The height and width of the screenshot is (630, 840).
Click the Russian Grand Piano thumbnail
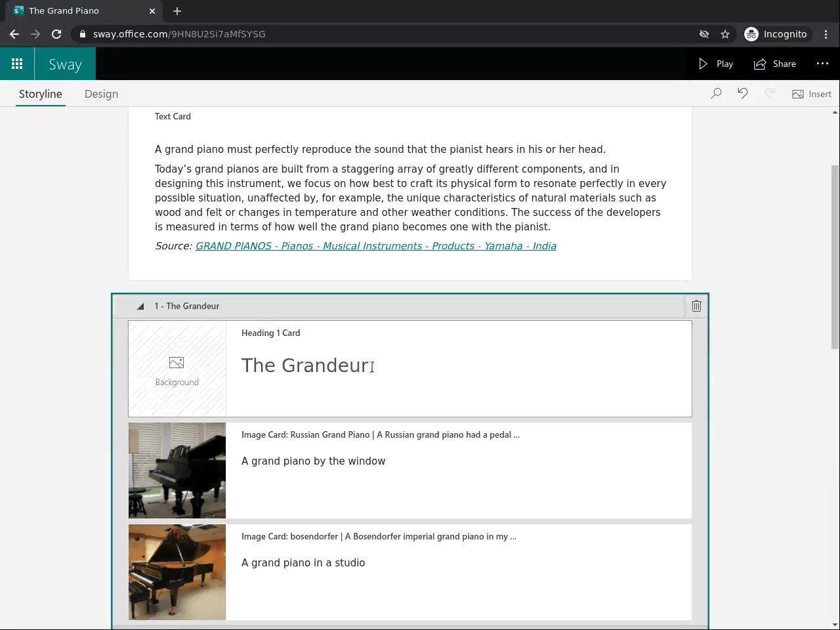(177, 471)
